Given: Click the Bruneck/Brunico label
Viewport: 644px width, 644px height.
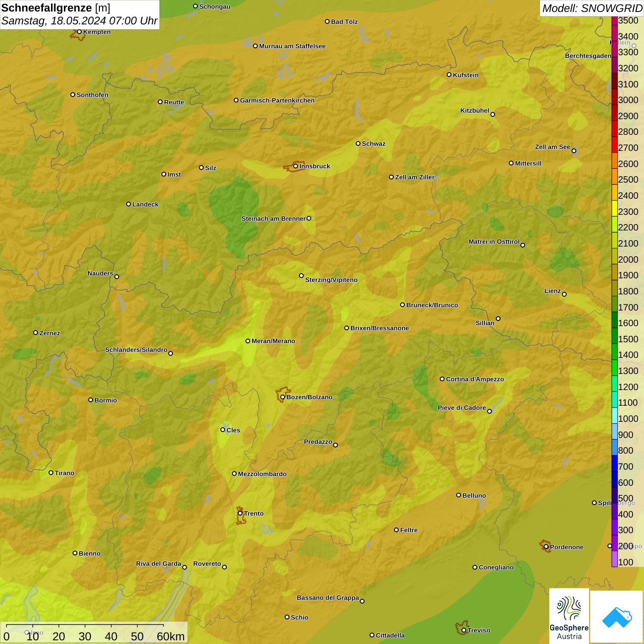Looking at the screenshot, I should tap(432, 305).
